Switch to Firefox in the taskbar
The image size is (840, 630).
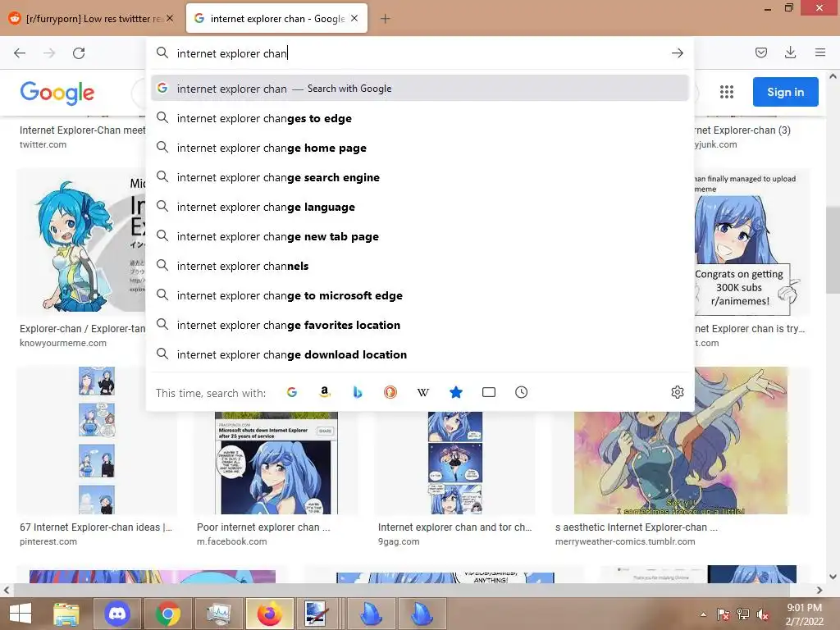click(x=269, y=614)
